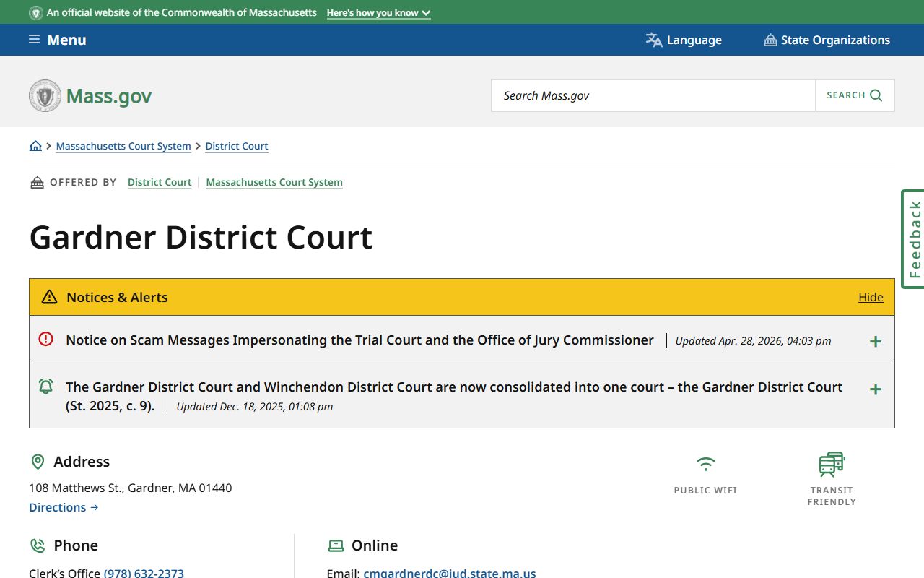
Task: Open the Menu navigation
Action: (x=58, y=40)
